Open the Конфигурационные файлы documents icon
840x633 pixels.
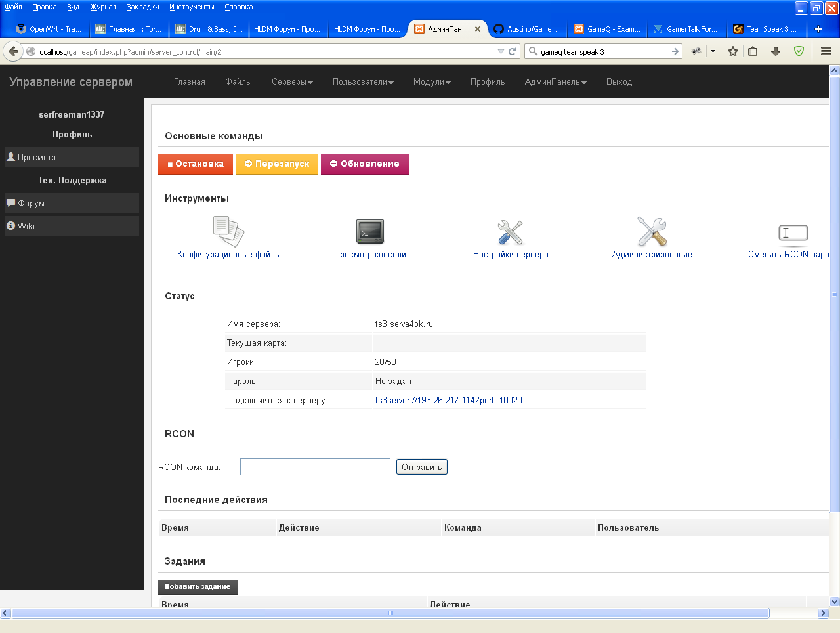228,232
